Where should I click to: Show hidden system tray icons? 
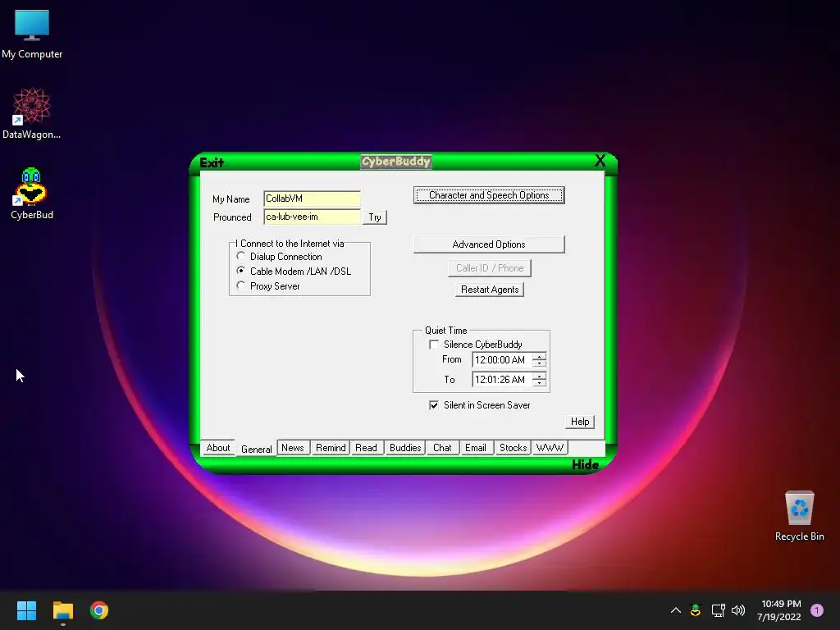click(676, 610)
